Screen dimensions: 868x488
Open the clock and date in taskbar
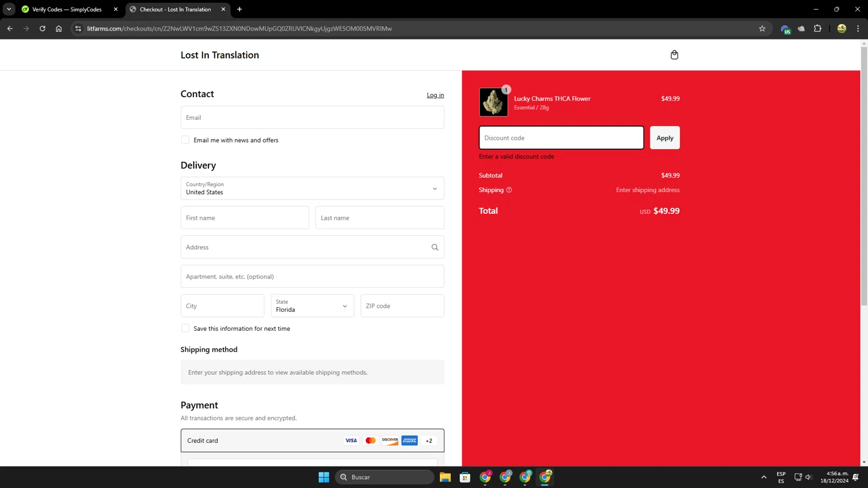(834, 477)
